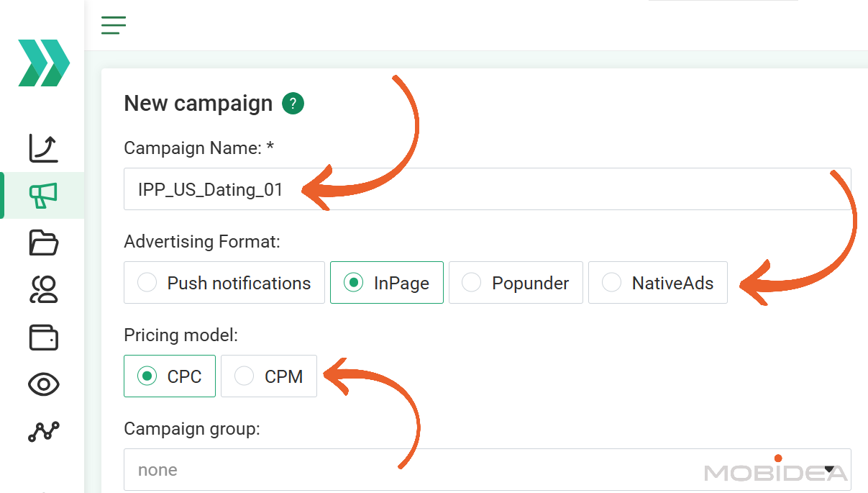Expand the Campaign group dropdown
Screen dimensions: 868x493
(x=488, y=470)
